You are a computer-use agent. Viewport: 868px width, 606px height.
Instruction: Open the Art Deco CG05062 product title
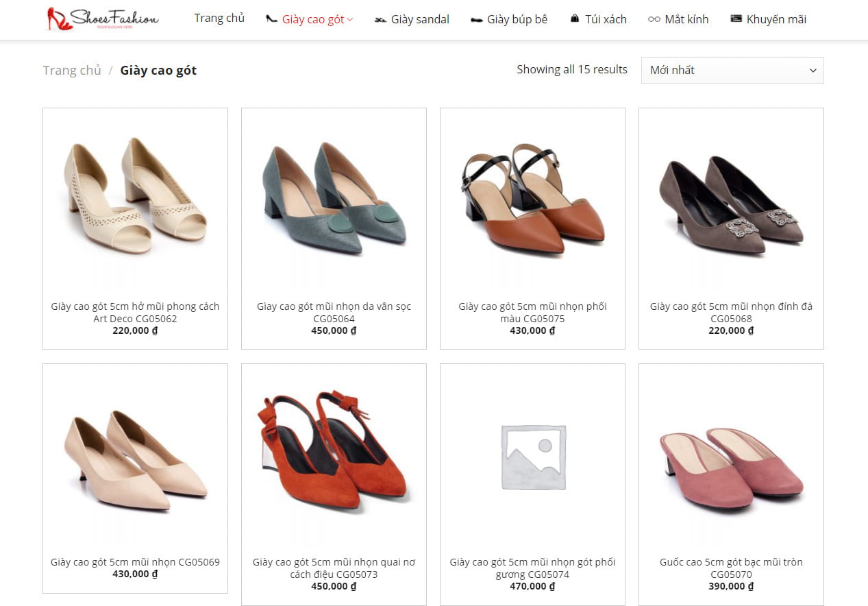(x=135, y=313)
